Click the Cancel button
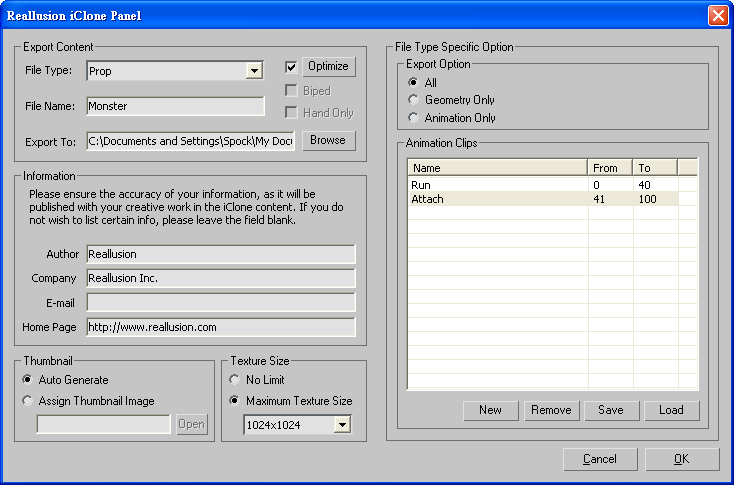734x485 pixels. [600, 459]
